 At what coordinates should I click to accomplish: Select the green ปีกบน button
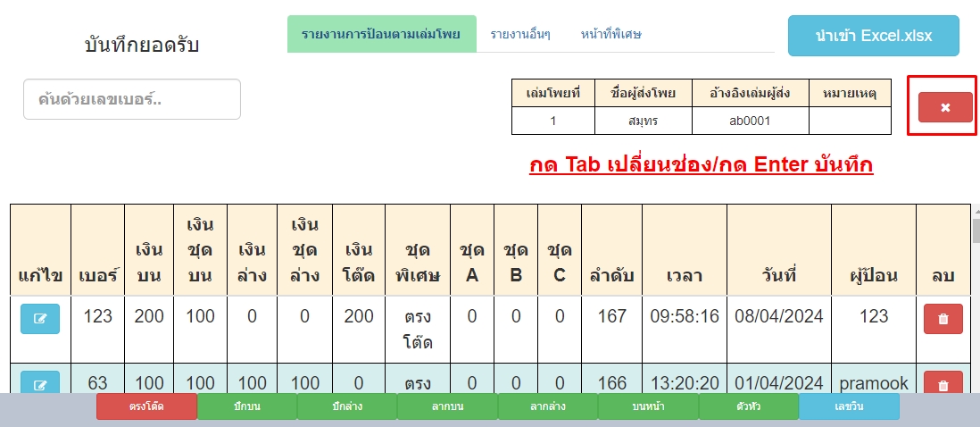[247, 406]
